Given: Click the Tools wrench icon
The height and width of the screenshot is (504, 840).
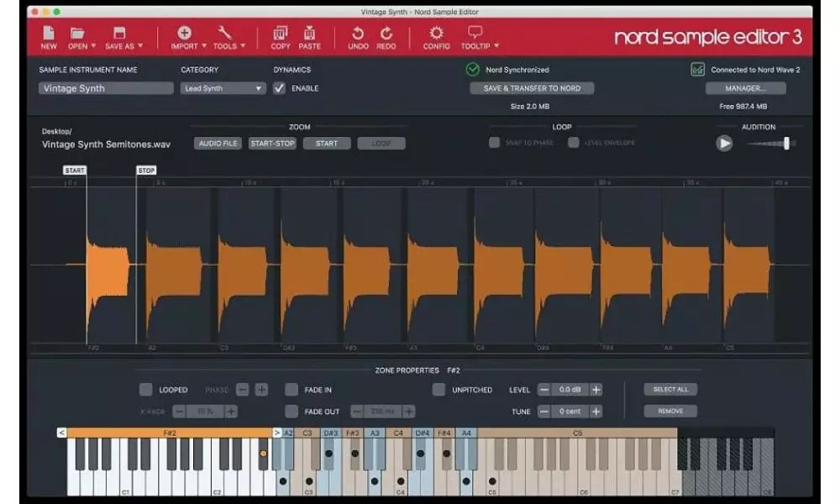Looking at the screenshot, I should (224, 34).
